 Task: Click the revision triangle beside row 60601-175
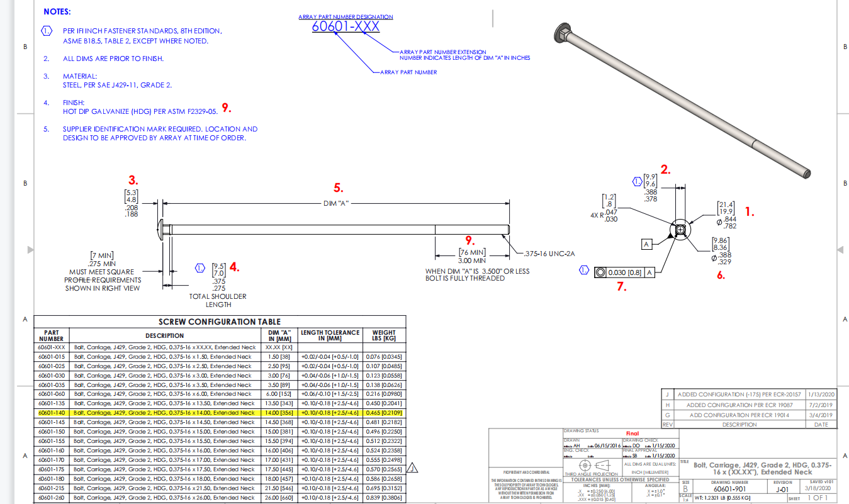point(413,468)
